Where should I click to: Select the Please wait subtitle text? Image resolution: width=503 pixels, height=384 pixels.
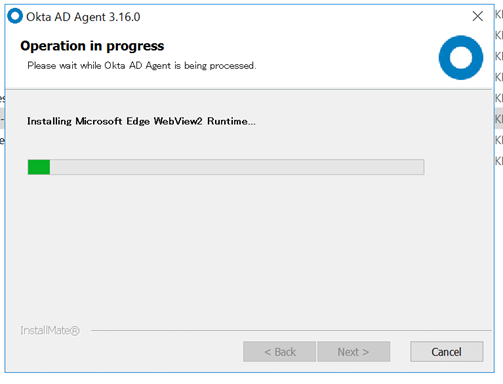[142, 66]
